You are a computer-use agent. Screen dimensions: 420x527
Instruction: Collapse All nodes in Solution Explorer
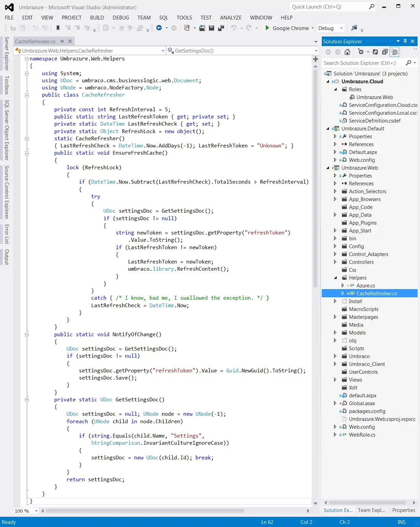[385, 52]
